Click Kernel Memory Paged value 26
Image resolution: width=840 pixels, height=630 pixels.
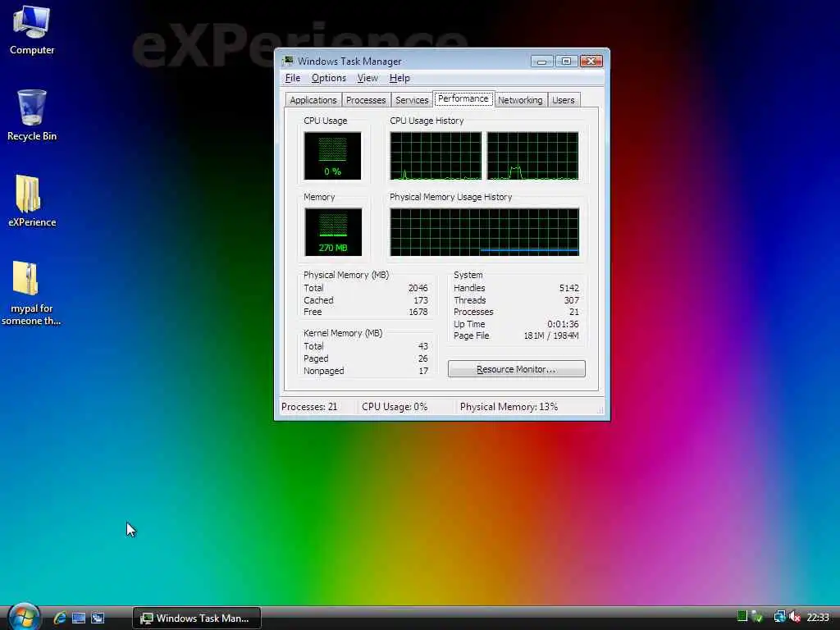pos(423,359)
